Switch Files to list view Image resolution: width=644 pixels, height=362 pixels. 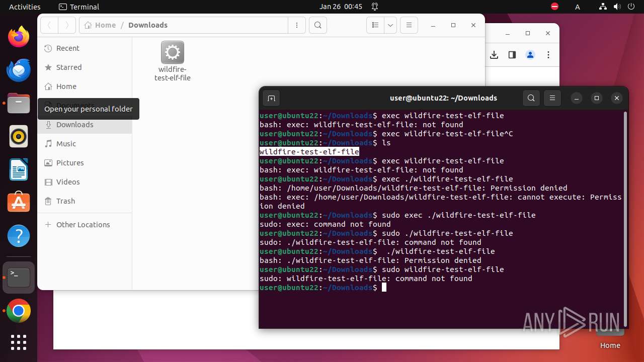[375, 25]
